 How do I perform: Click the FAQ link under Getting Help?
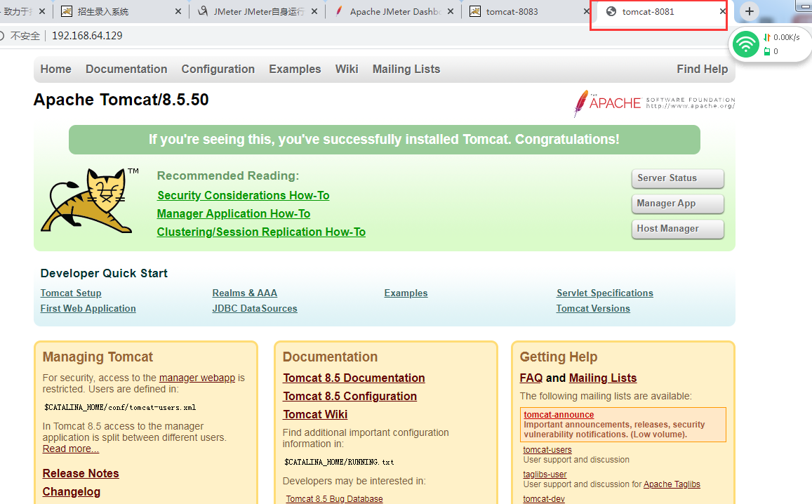(531, 378)
